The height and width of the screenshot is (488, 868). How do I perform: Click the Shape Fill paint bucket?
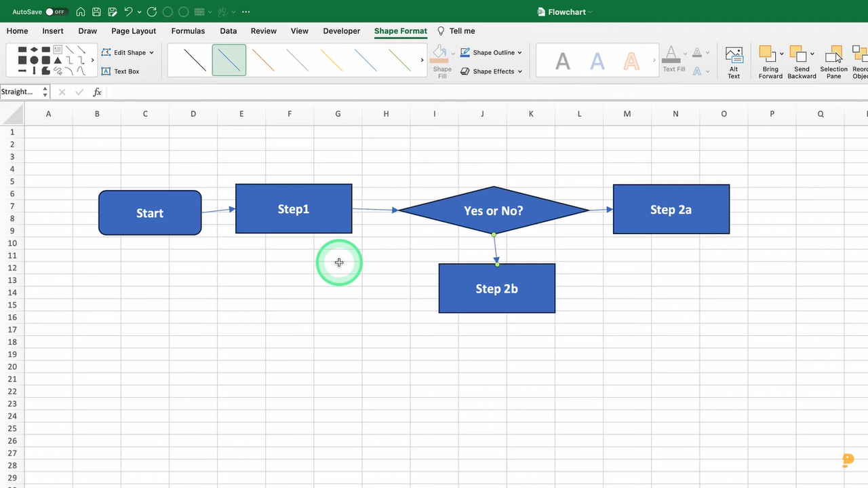pyautogui.click(x=440, y=54)
